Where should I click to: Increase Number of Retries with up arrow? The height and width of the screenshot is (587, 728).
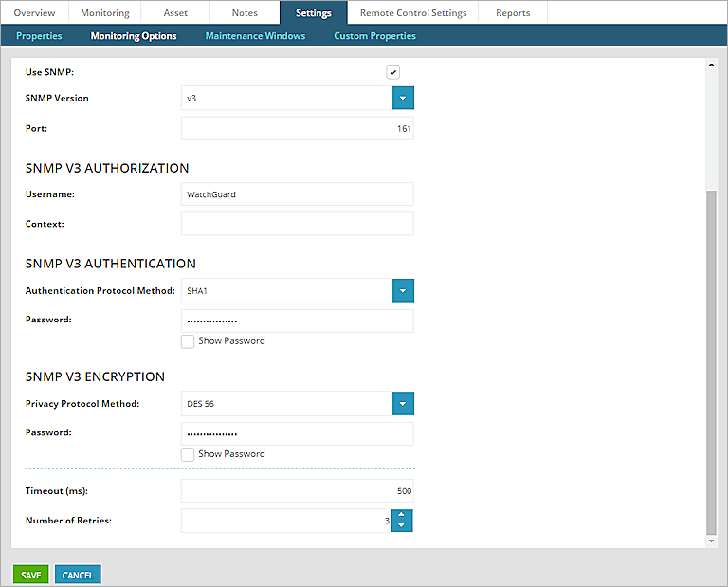pyautogui.click(x=402, y=515)
